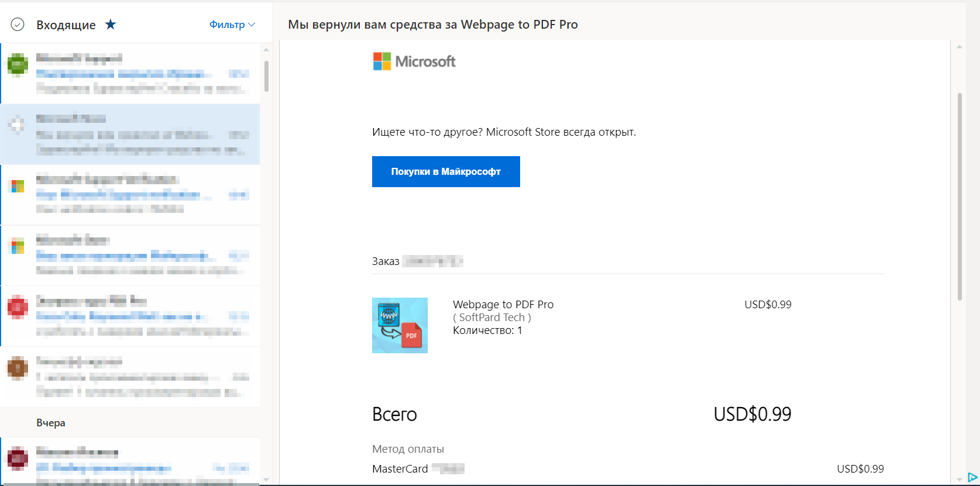The height and width of the screenshot is (486, 980).
Task: Click the Количество: 1 text
Action: (487, 330)
